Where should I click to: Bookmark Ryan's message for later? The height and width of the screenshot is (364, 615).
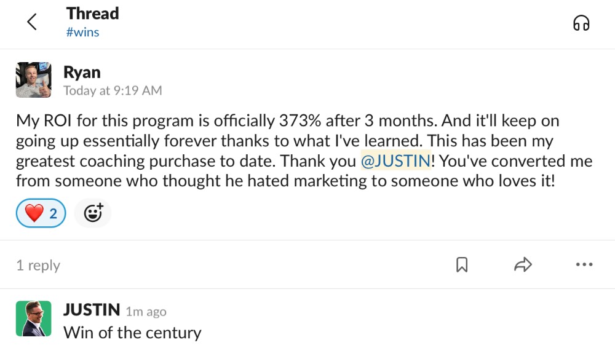click(461, 265)
